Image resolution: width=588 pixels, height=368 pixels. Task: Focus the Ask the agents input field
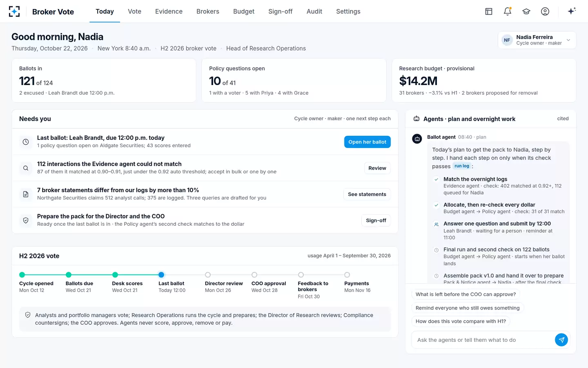pos(483,340)
